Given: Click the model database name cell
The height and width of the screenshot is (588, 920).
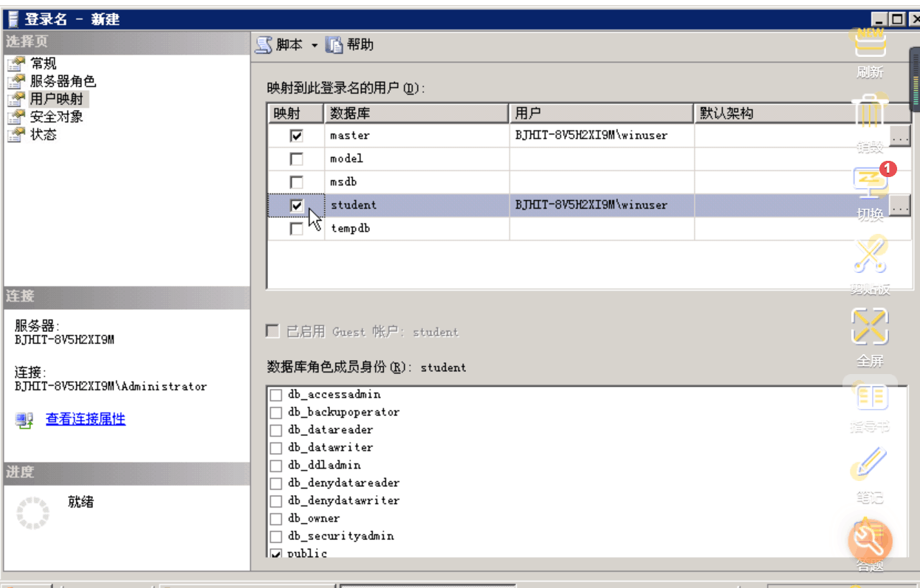Looking at the screenshot, I should click(x=417, y=159).
